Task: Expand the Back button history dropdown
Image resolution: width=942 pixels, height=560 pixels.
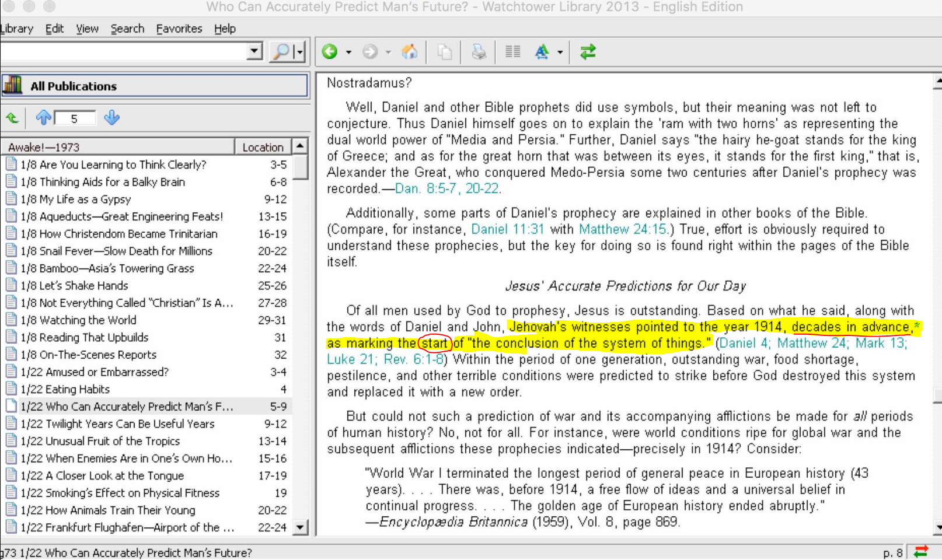Action: tap(348, 52)
